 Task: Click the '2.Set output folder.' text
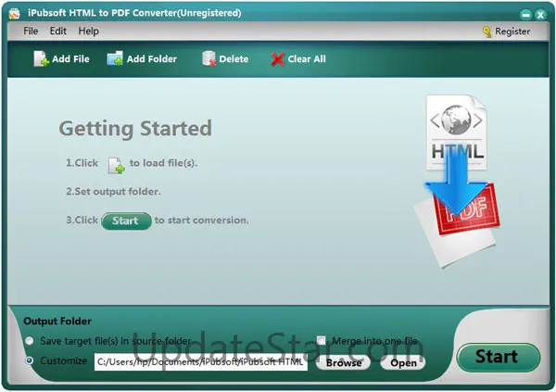pos(113,192)
